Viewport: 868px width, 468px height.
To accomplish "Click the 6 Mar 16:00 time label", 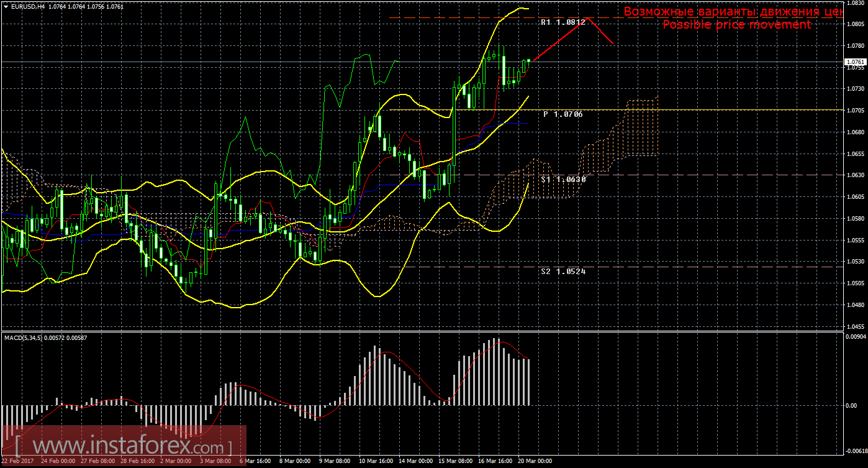I will point(255,461).
